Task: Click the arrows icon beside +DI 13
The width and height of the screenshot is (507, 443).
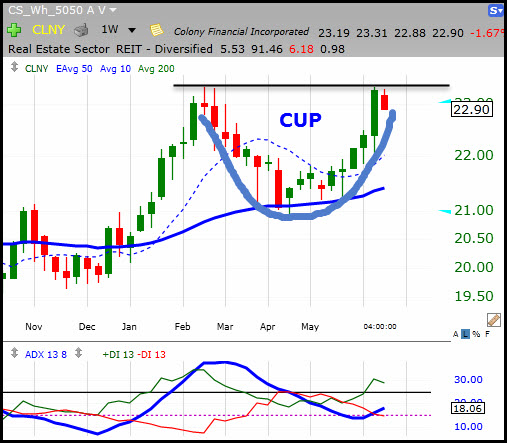Action: click(x=78, y=353)
